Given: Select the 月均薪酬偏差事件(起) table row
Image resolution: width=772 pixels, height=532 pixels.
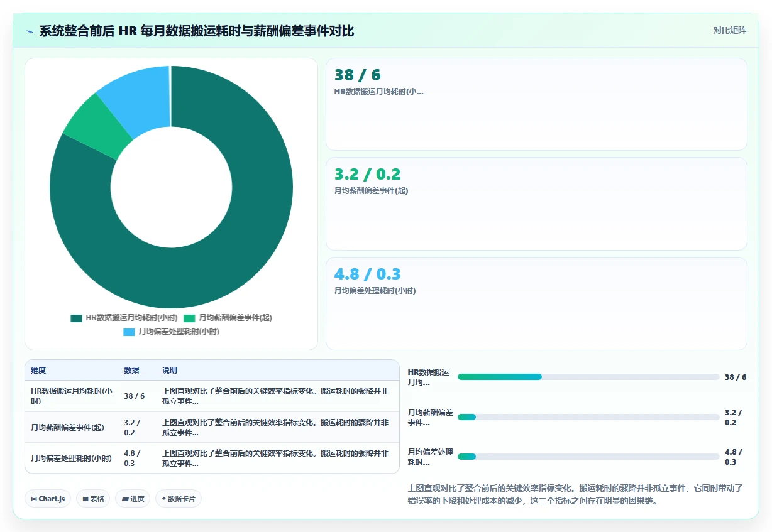Looking at the screenshot, I should click(x=212, y=427).
